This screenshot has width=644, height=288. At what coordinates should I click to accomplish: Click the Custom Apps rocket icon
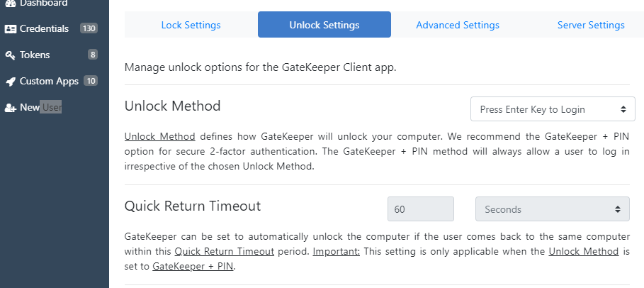[10, 82]
